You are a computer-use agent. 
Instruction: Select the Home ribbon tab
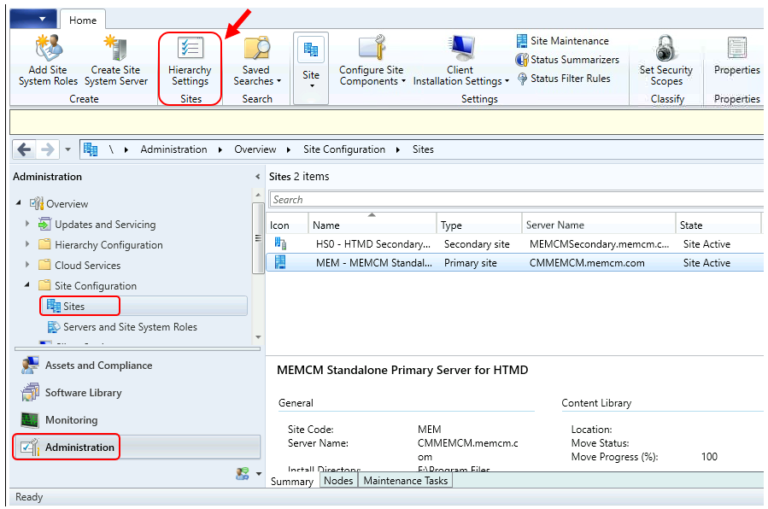pos(81,18)
